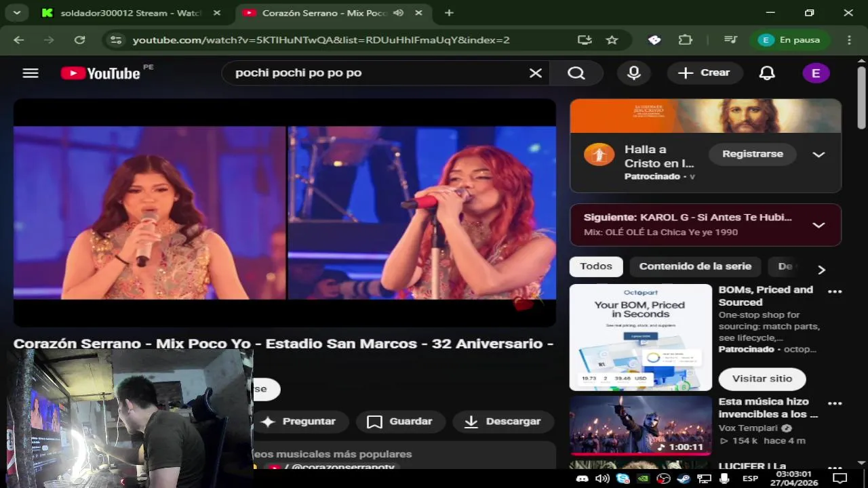Screen dimensions: 868x488
Task: Open the YouTube guide hamburger menu
Action: [31, 73]
